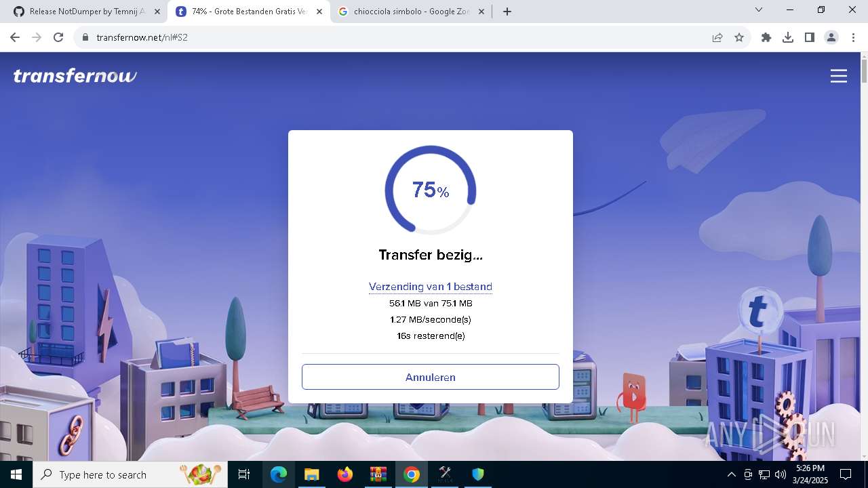Bookmark this page with the star icon
Screen dimensions: 868x488
tap(739, 37)
